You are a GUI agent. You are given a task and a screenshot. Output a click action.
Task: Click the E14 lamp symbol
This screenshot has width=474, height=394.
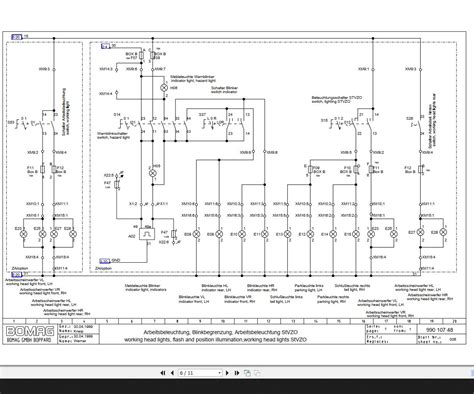pyautogui.click(x=333, y=234)
